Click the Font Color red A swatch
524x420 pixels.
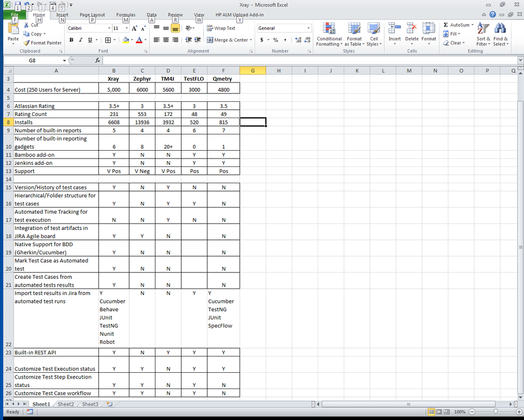(x=139, y=40)
